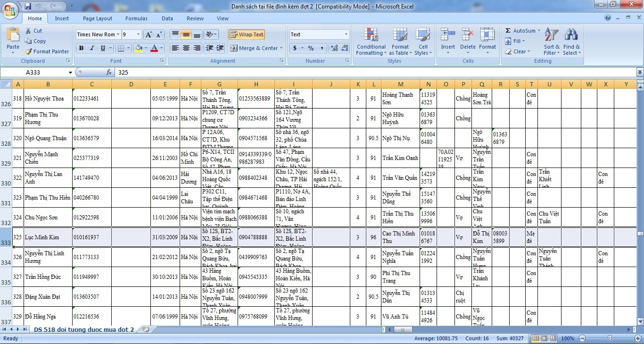The width and height of the screenshot is (644, 344).
Task: Open the font name dropdown
Action: coord(117,34)
